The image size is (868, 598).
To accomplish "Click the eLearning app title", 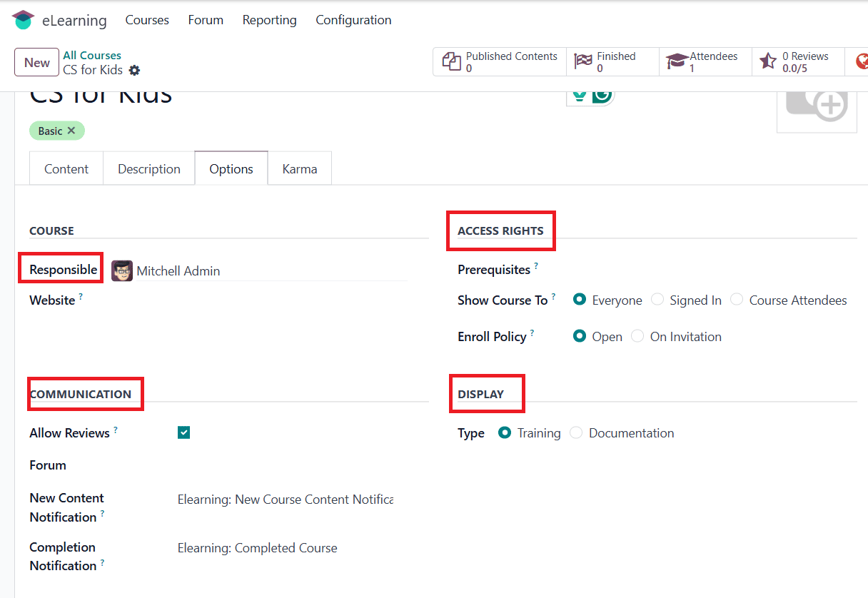I will click(x=74, y=20).
